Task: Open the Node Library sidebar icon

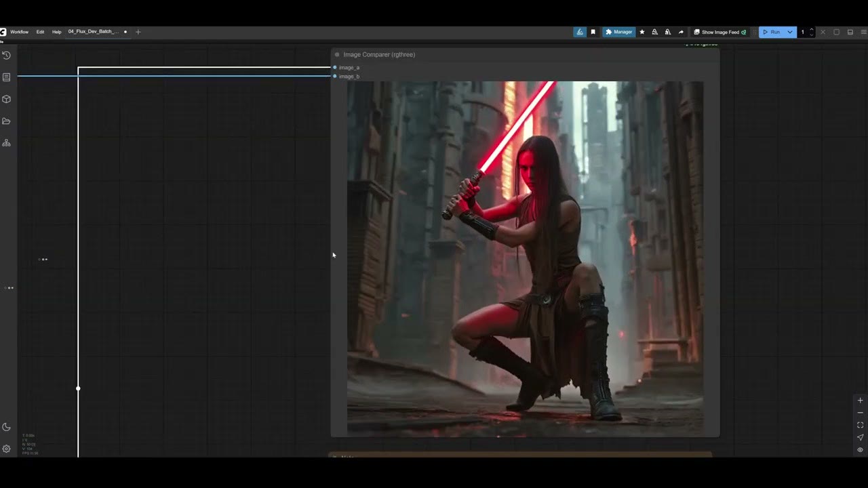Action: (6, 77)
